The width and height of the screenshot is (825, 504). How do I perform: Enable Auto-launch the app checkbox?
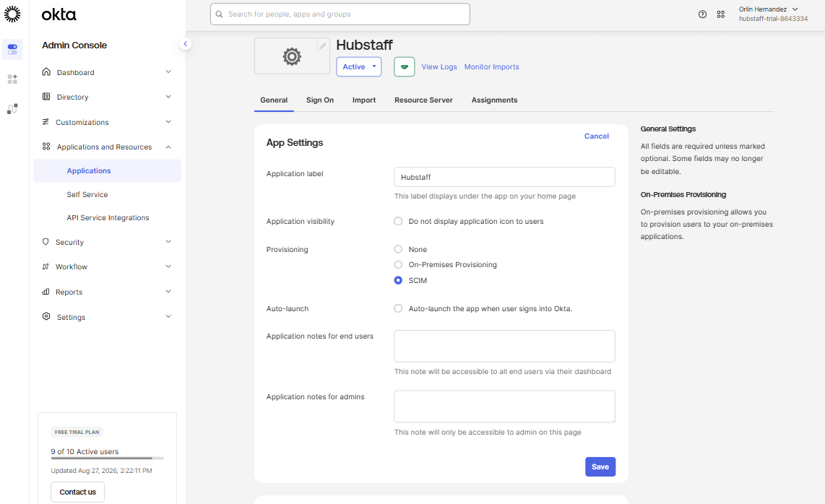point(398,309)
